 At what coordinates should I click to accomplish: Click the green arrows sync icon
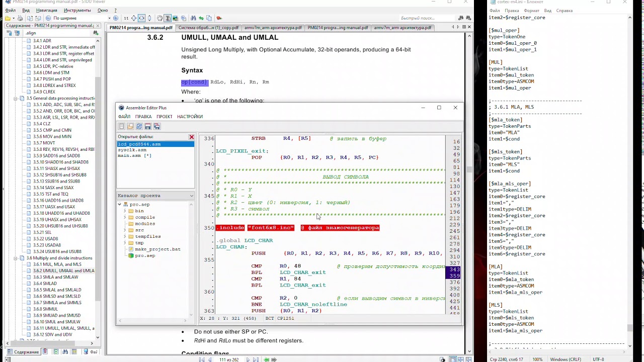(201, 18)
